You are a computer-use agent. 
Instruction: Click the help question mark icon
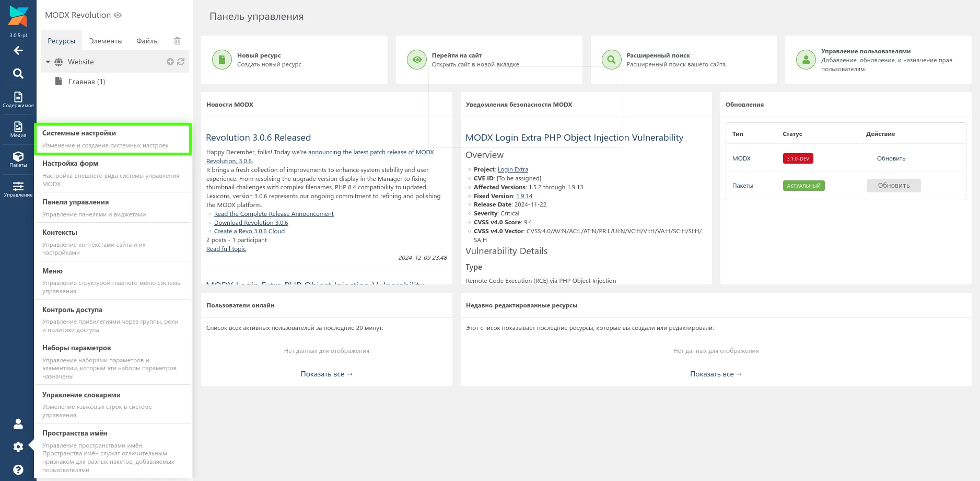[x=18, y=469]
